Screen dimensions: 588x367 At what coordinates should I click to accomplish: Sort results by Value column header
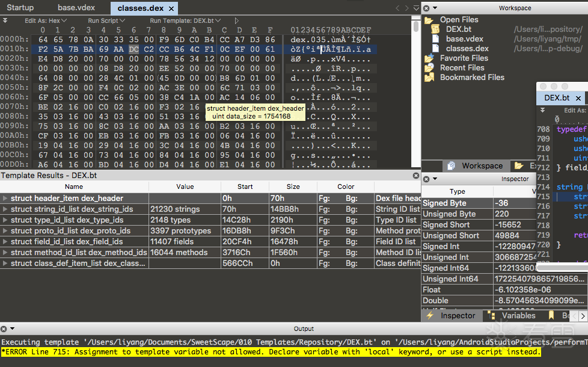[x=185, y=187]
